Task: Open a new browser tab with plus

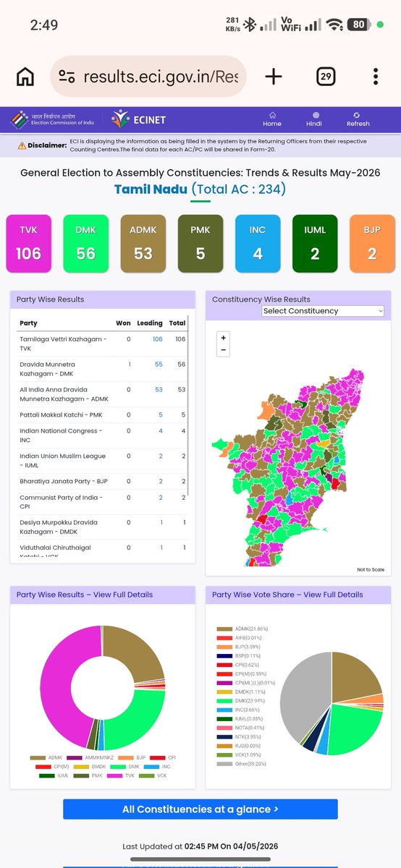Action: coord(273,77)
